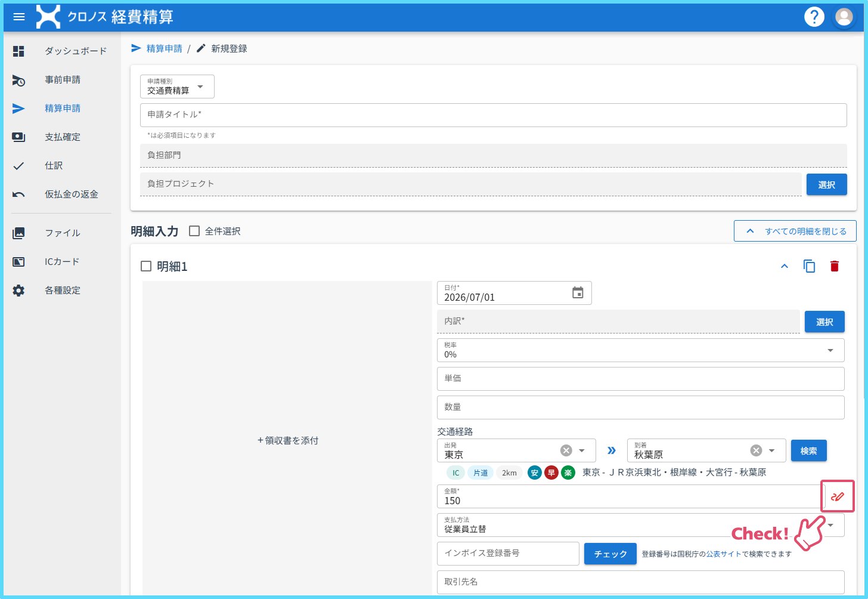Image resolution: width=868 pixels, height=599 pixels.
Task: Check the 全件選択 checkbox
Action: [194, 231]
